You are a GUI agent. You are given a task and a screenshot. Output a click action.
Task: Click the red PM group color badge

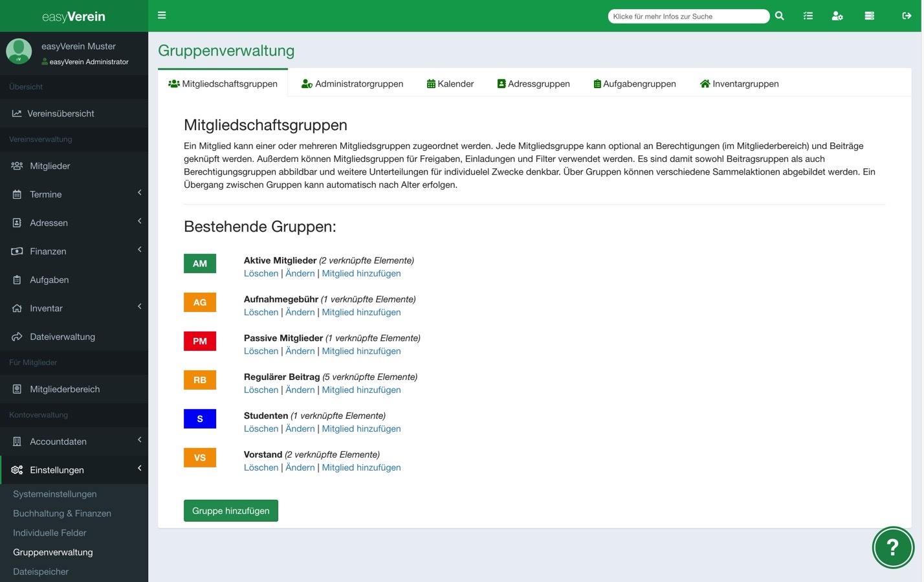(200, 341)
